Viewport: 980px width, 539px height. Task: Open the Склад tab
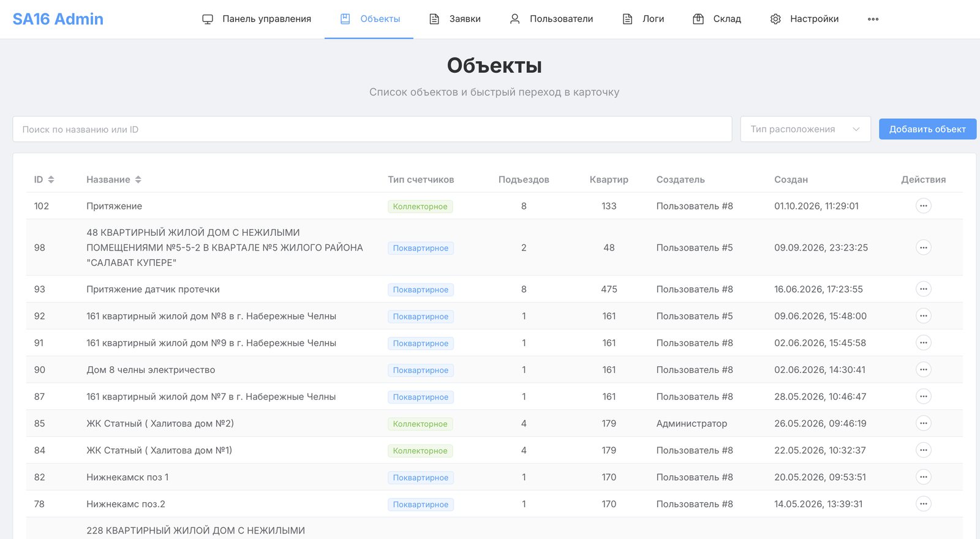tap(717, 19)
